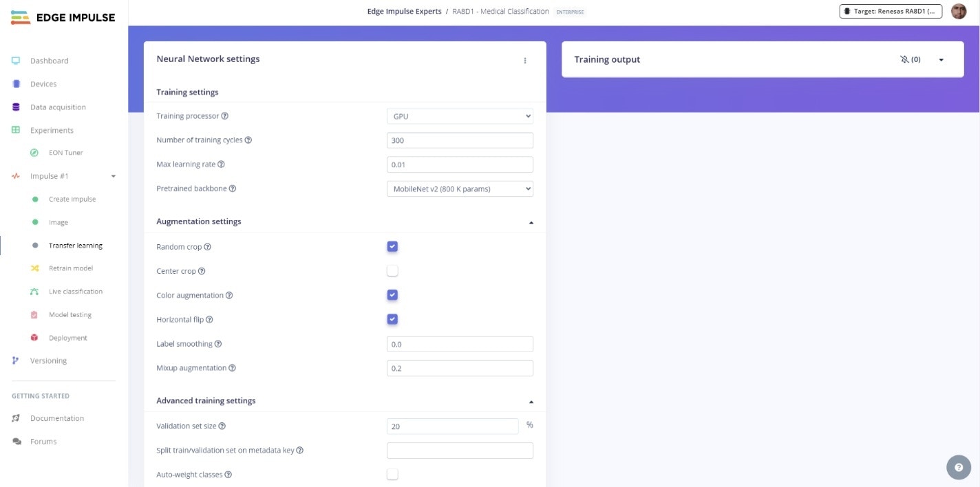Click the user profile avatar
Image resolution: width=980 pixels, height=487 pixels.
tap(959, 11)
